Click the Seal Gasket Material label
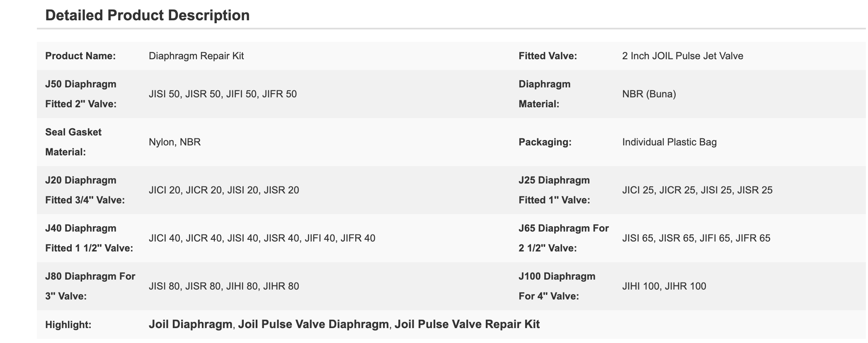Image resolution: width=868 pixels, height=343 pixels. [x=73, y=142]
